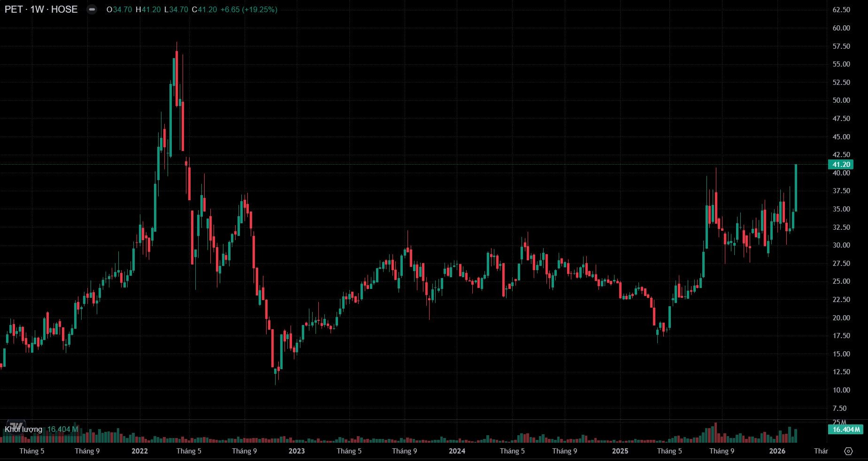Click the 10.00 level on the price scale

coord(841,390)
